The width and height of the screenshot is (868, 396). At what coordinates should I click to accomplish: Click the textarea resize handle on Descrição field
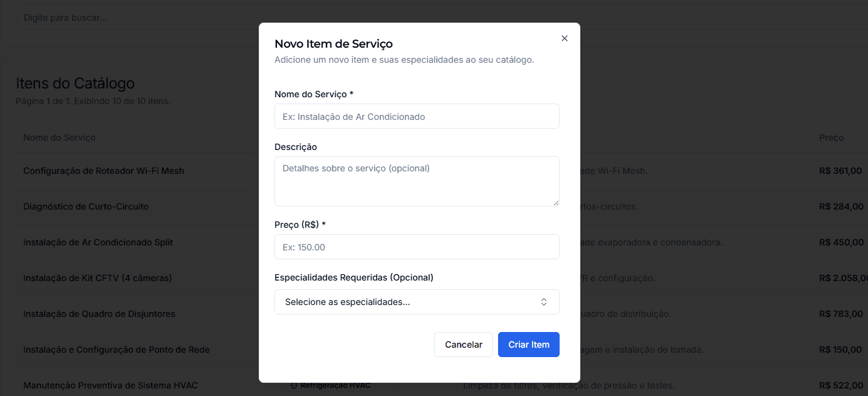555,203
